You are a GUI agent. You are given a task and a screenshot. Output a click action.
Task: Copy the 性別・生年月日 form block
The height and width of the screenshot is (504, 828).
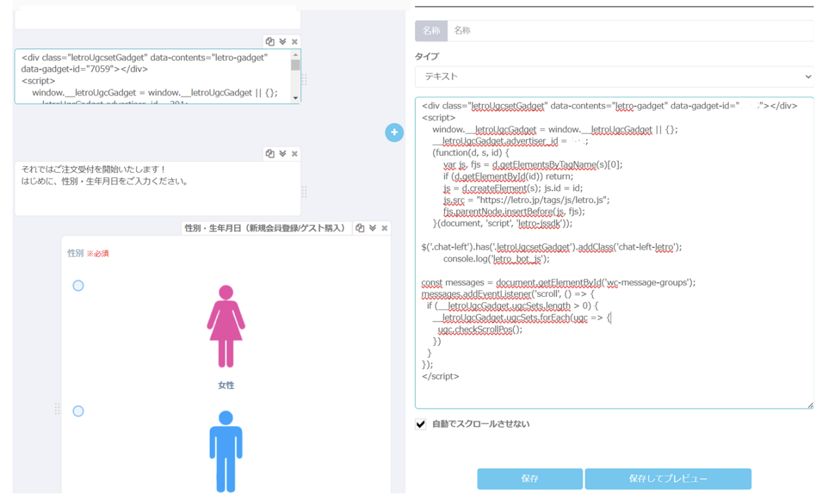click(360, 228)
